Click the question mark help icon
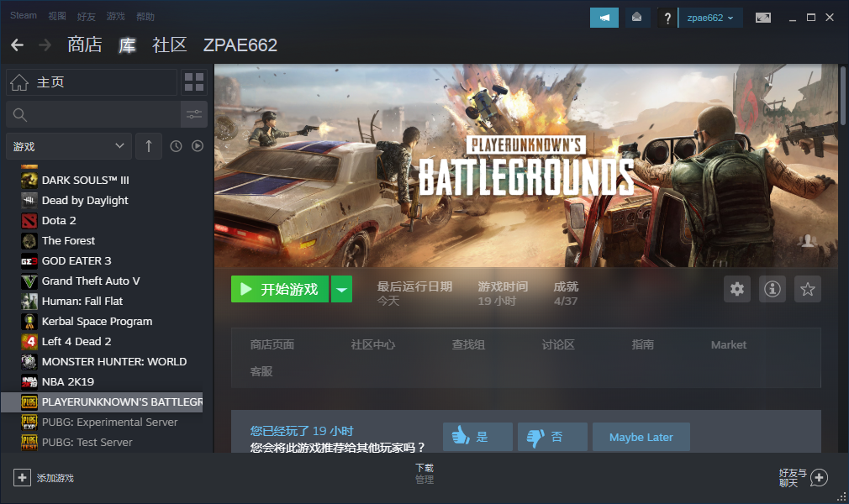Image resolution: width=849 pixels, height=504 pixels. pyautogui.click(x=667, y=18)
